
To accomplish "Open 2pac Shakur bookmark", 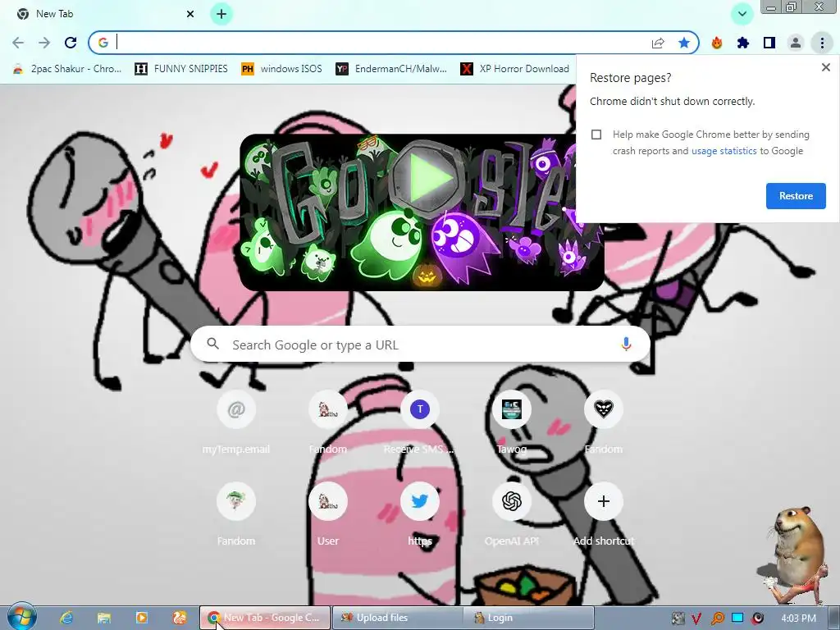I will 67,69.
